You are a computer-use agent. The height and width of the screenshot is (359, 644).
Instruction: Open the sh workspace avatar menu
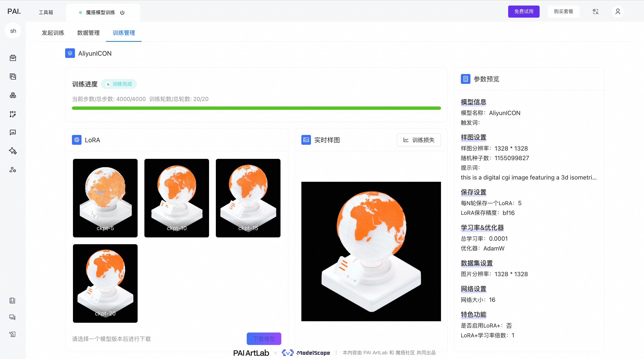coord(13,31)
